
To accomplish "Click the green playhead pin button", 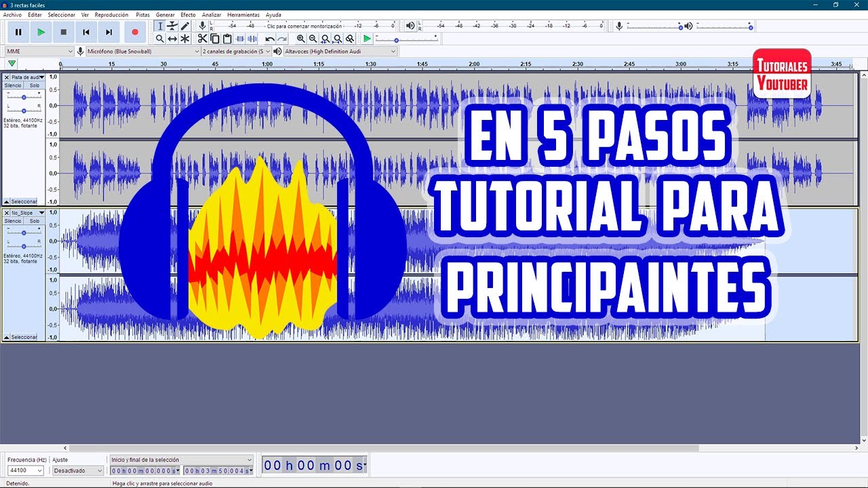I will [12, 64].
